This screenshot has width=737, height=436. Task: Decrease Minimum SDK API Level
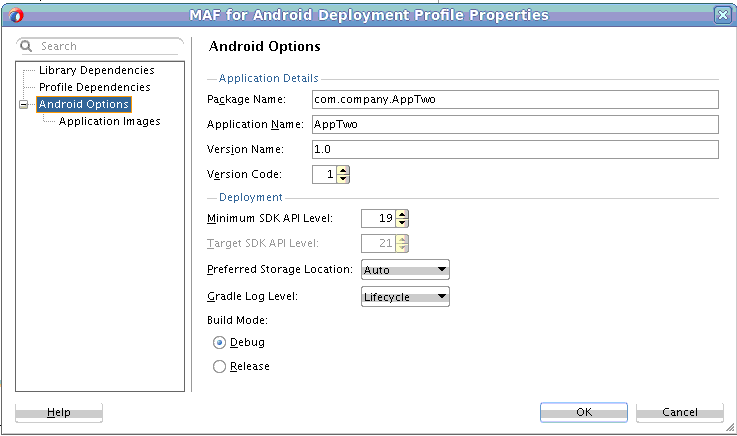pos(402,222)
